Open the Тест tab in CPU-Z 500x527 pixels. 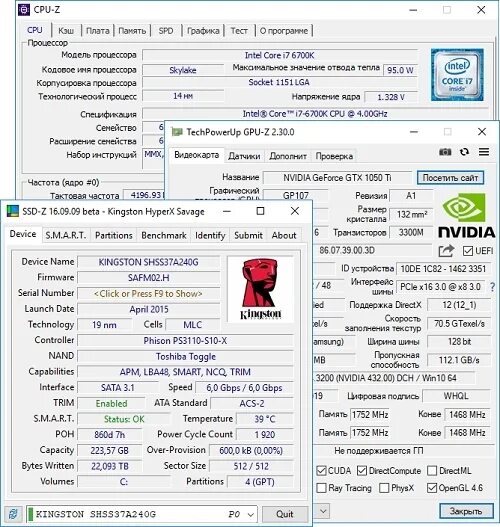pyautogui.click(x=239, y=31)
